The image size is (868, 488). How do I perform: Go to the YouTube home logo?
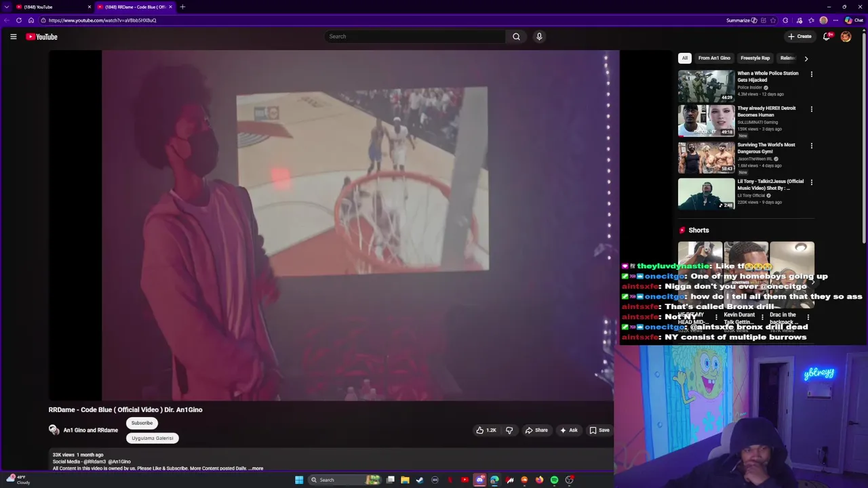[41, 37]
